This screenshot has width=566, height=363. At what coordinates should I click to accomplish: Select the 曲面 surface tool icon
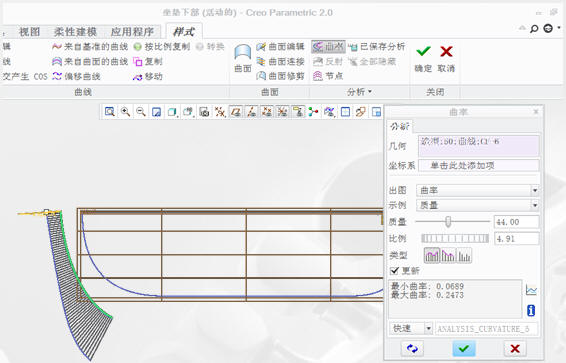coord(243,53)
